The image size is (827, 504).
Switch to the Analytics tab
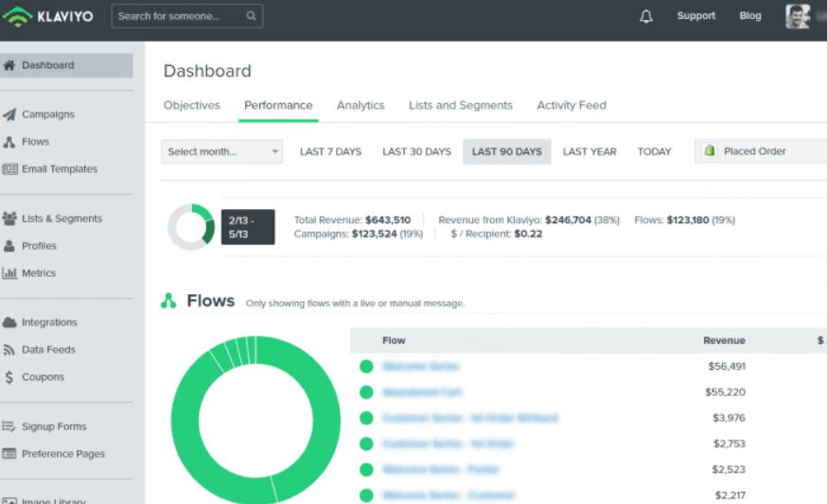(361, 106)
